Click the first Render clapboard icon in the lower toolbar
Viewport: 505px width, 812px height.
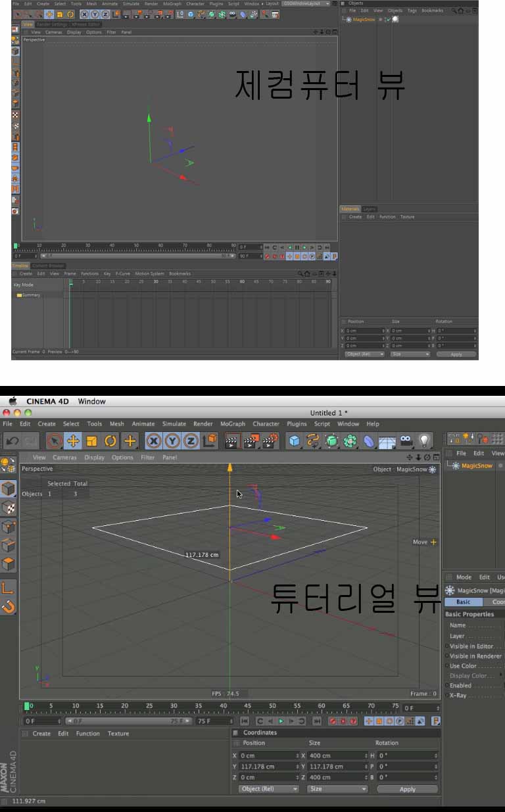point(232,441)
